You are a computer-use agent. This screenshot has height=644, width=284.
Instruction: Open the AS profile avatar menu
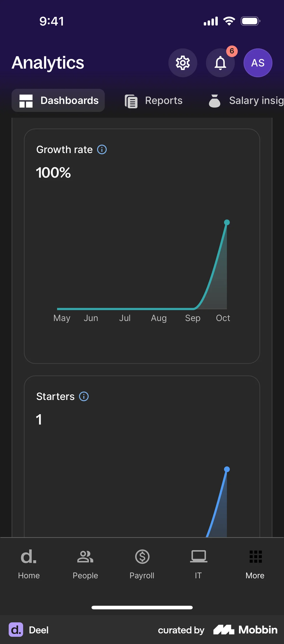point(258,63)
